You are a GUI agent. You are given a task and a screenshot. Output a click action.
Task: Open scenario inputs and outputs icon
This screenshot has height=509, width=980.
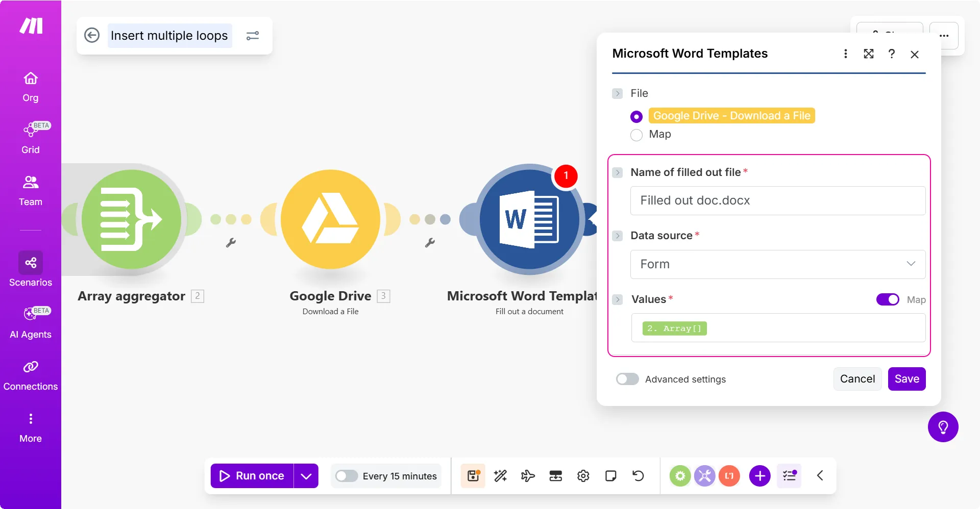point(556,476)
